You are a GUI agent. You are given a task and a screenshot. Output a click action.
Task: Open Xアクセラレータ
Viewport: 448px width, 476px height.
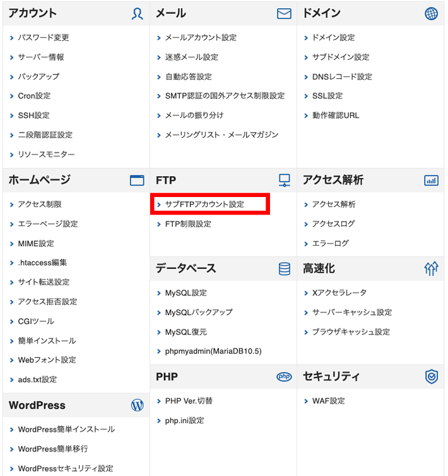[339, 293]
